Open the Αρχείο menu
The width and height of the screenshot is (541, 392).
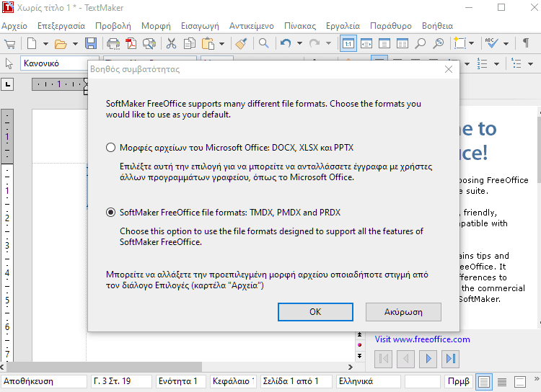[14, 26]
